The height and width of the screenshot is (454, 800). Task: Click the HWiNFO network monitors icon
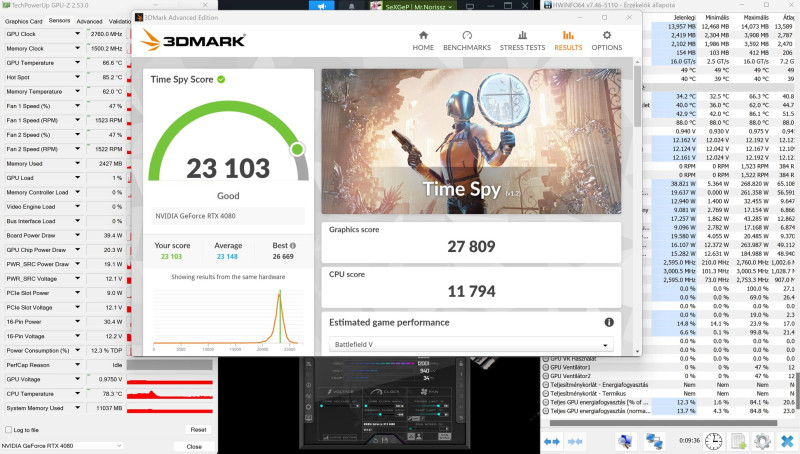(654, 441)
